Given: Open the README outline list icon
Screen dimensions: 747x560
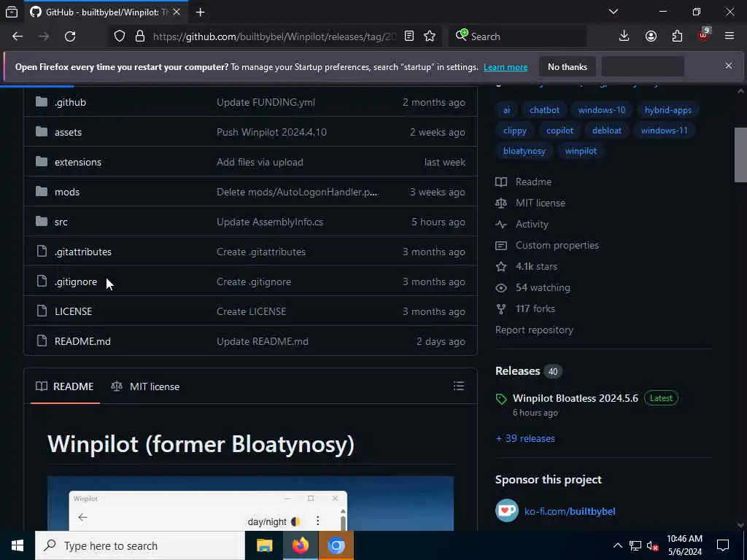Looking at the screenshot, I should 459,386.
